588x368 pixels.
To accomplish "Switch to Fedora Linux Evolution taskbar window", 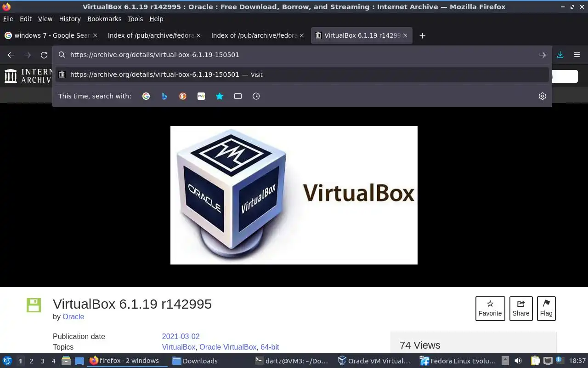I will point(458,361).
